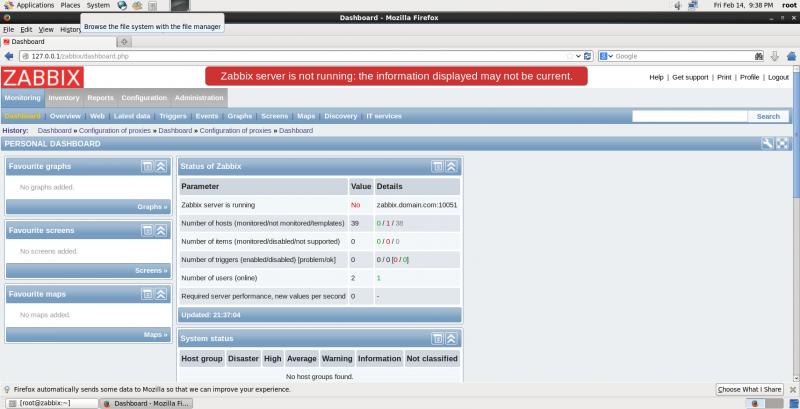The height and width of the screenshot is (409, 800).
Task: Open Status of Zabbix menu icon
Action: (x=437, y=166)
